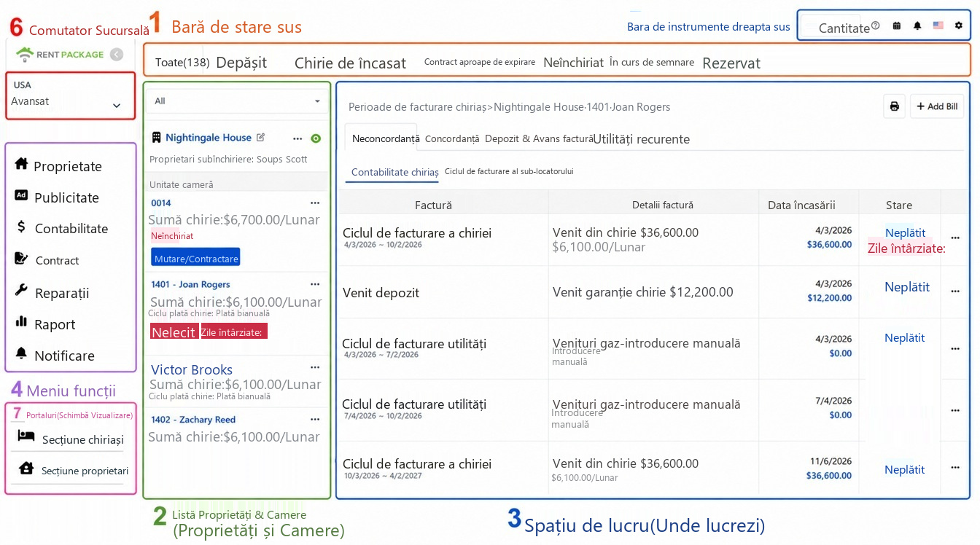
Task: Open Contabilitate in the function menu
Action: pos(61,228)
